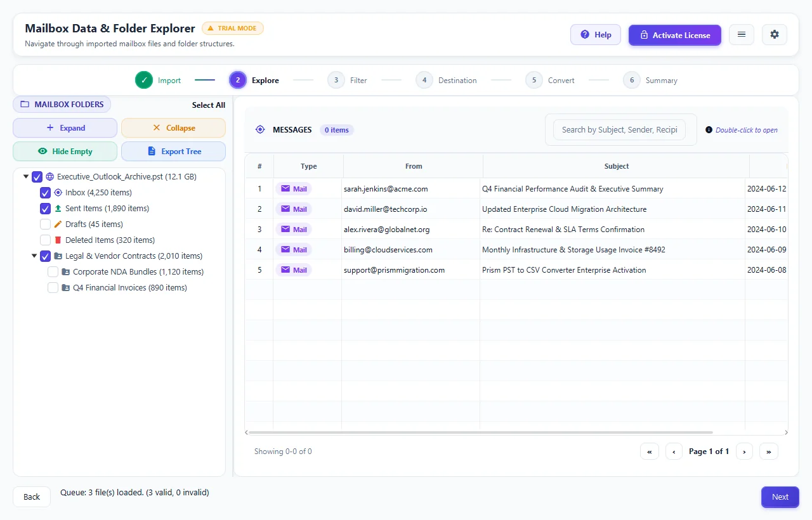Click the Activate License button
Image resolution: width=812 pixels, height=520 pixels.
coord(675,35)
